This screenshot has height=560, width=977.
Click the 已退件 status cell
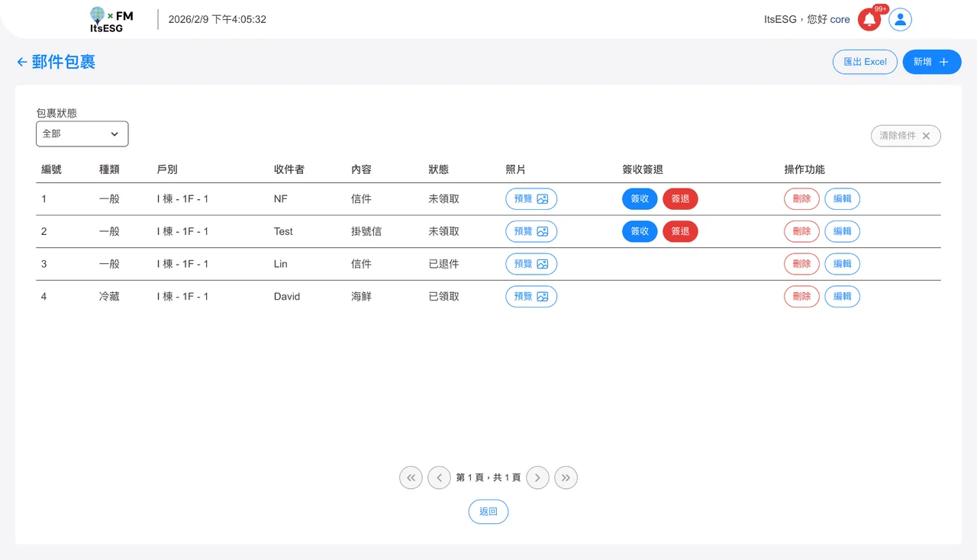pos(444,264)
